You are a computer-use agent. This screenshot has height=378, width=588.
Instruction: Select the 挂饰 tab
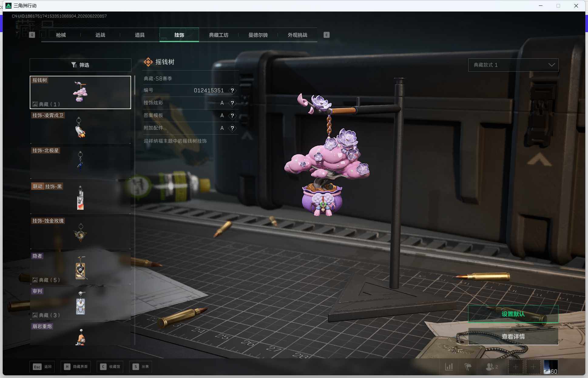pos(179,35)
